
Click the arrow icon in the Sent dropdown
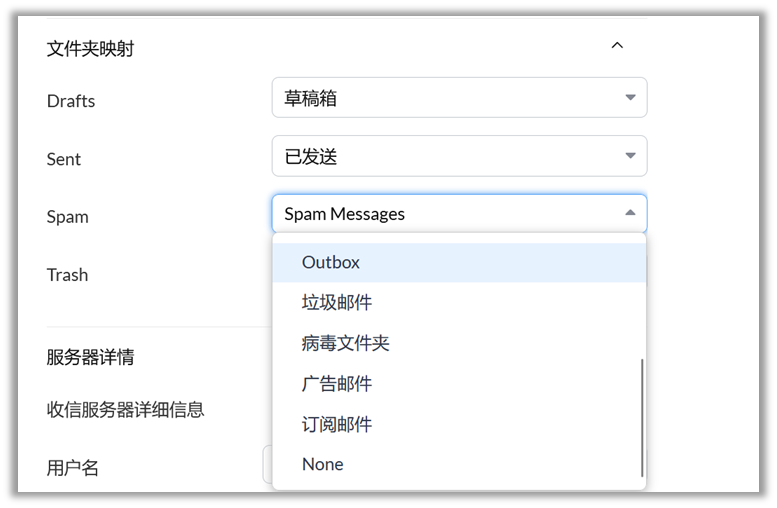point(630,156)
